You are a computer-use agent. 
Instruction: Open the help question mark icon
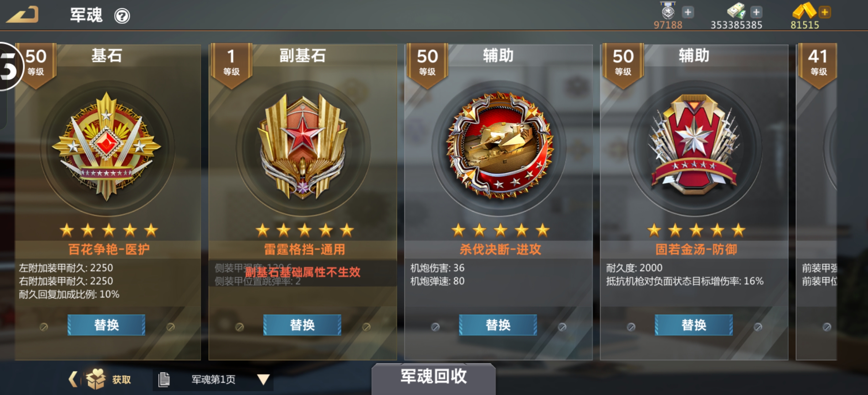click(x=122, y=16)
